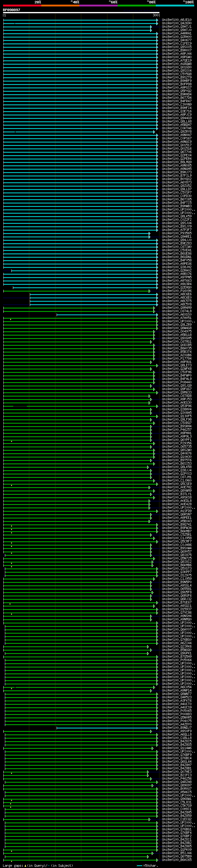Screen dimensions: 197x868
Task: Open hit UniRef100_A6JE10
Action: [x=177, y=20]
